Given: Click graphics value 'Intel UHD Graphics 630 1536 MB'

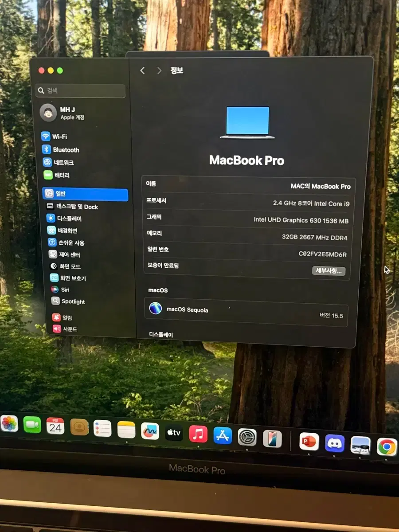Looking at the screenshot, I should [301, 220].
